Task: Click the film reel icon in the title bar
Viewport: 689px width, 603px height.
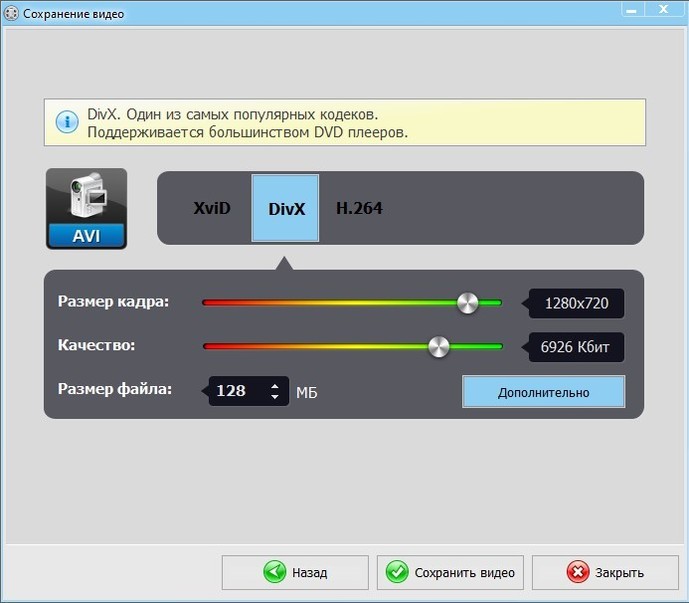Action: [11, 14]
